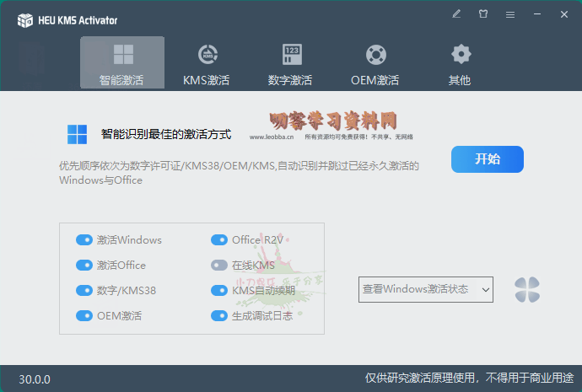Viewport: 582px width, 392px height.
Task: Toggle the 激活Windows switch
Action: click(84, 240)
